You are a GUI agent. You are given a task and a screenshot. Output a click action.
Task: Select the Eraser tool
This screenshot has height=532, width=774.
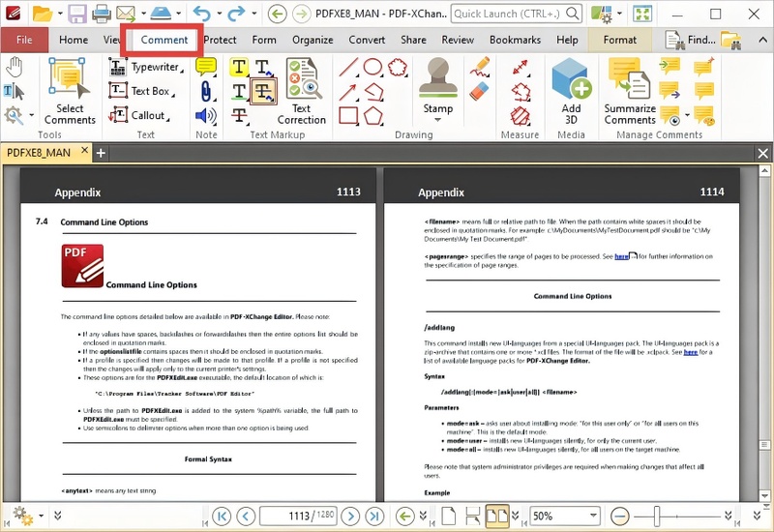[479, 91]
